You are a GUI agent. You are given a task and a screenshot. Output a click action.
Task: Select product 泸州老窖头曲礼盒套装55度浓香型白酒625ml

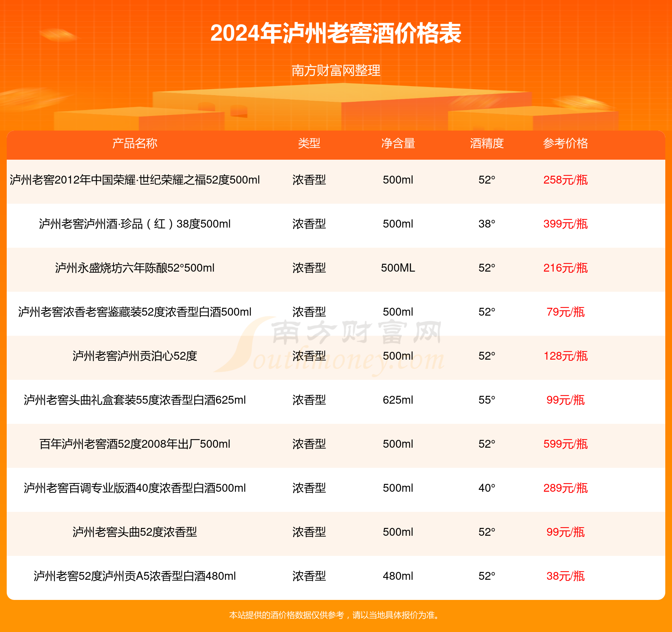135,400
